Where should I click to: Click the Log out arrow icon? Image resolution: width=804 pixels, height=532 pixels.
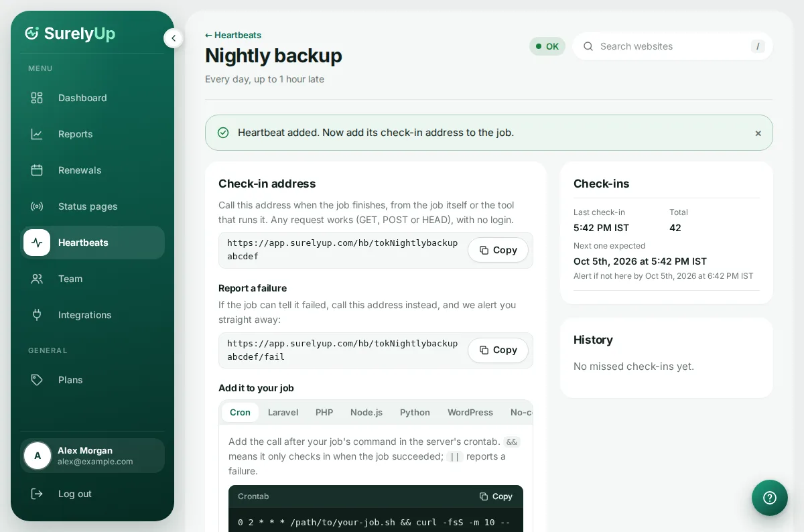click(37, 494)
